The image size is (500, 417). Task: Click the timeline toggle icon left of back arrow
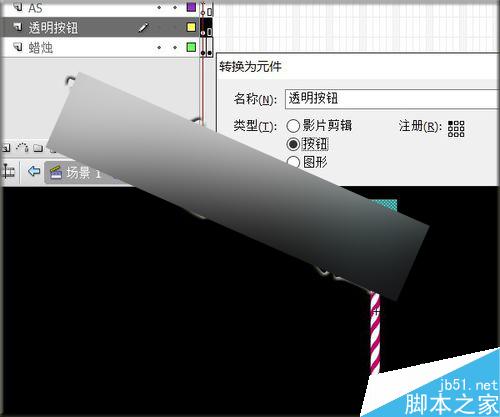pyautogui.click(x=8, y=172)
